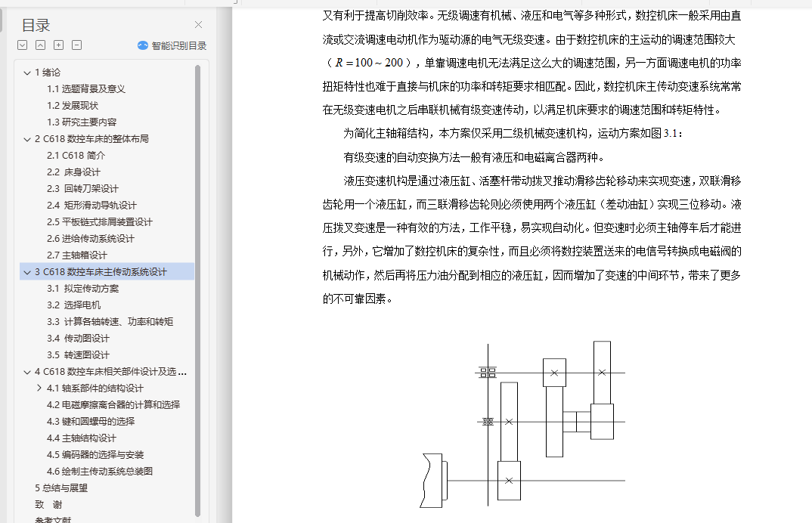Open 1.3 研究主要内容 heading

point(82,122)
